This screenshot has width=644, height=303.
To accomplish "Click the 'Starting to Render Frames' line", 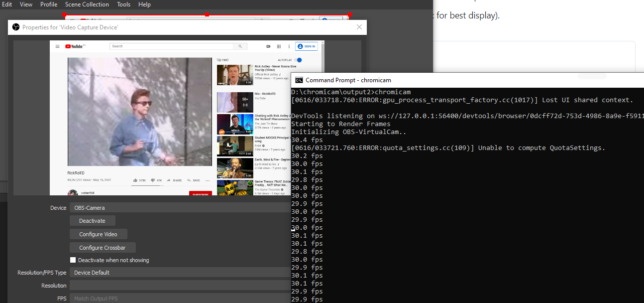I will (340, 124).
